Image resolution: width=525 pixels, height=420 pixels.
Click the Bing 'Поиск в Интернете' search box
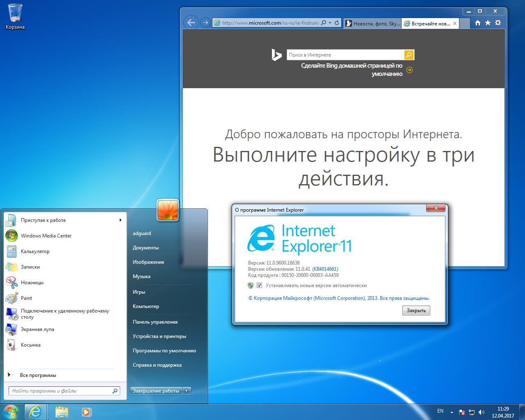(x=345, y=55)
